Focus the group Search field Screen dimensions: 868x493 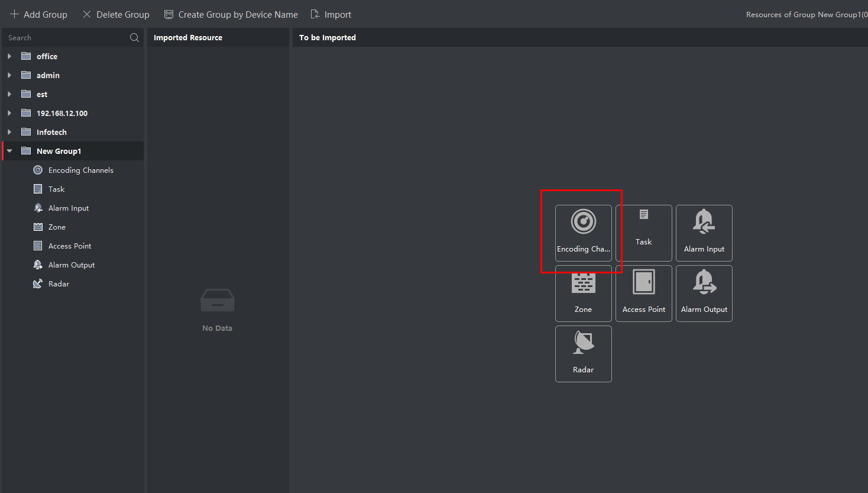(65, 38)
